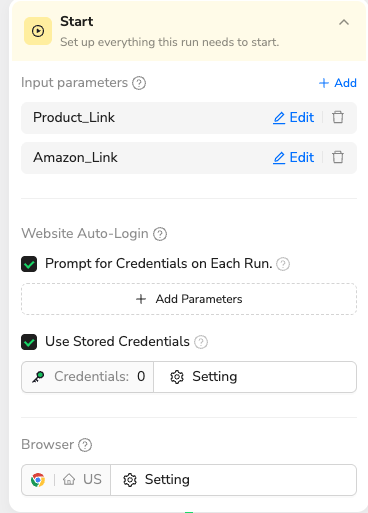
Task: Uncheck Prompt for Credentials on Each Run
Action: click(29, 264)
